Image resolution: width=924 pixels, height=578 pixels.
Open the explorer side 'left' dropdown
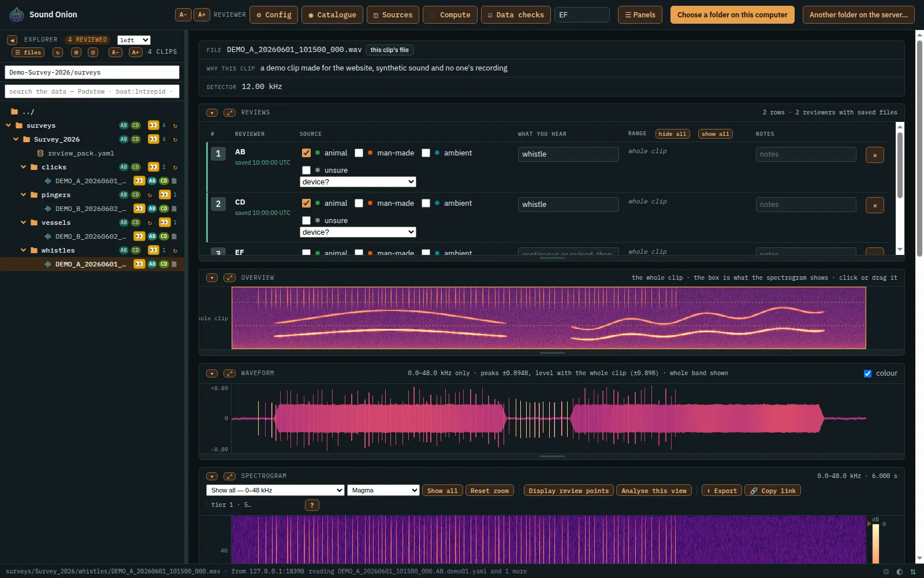pyautogui.click(x=134, y=40)
